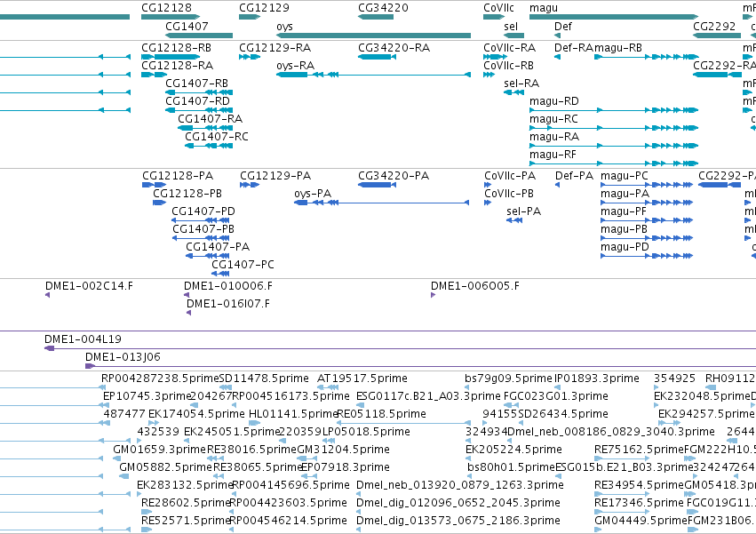Click the CG34220 gene label
The height and width of the screenshot is (534, 756).
383,8
